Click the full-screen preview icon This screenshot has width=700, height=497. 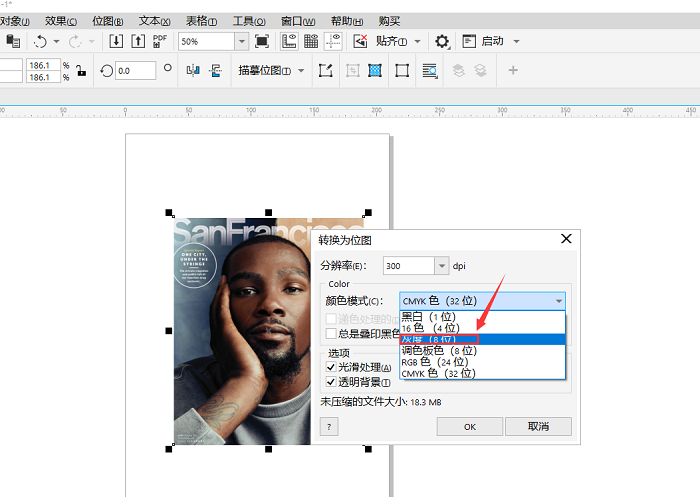(262, 42)
